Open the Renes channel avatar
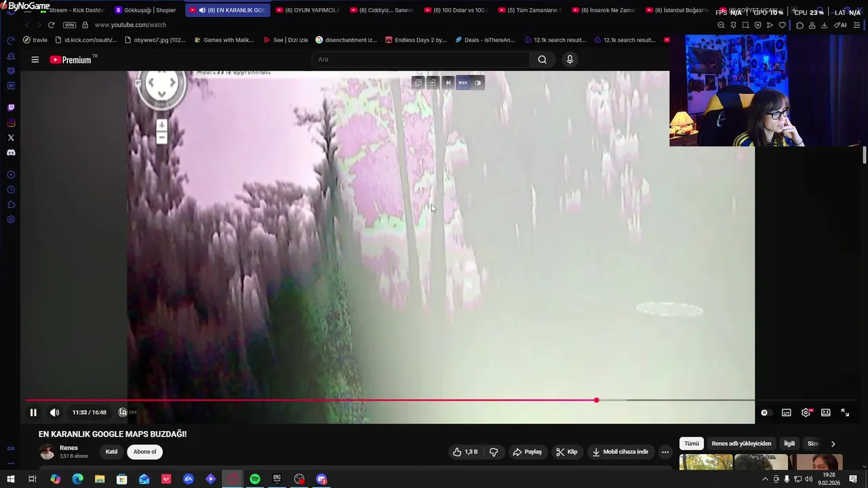The image size is (868, 488). pyautogui.click(x=47, y=452)
